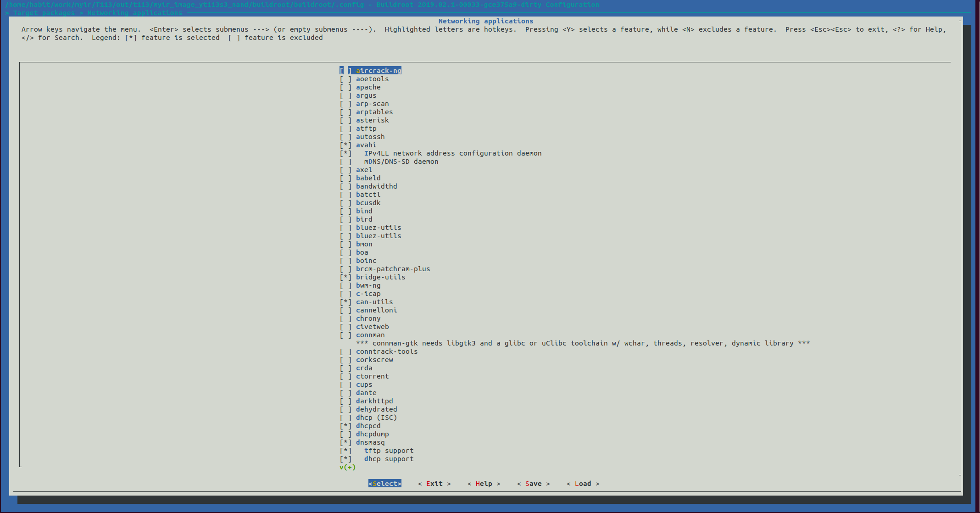The height and width of the screenshot is (513, 980).
Task: Select the connman menu entry
Action: [370, 335]
